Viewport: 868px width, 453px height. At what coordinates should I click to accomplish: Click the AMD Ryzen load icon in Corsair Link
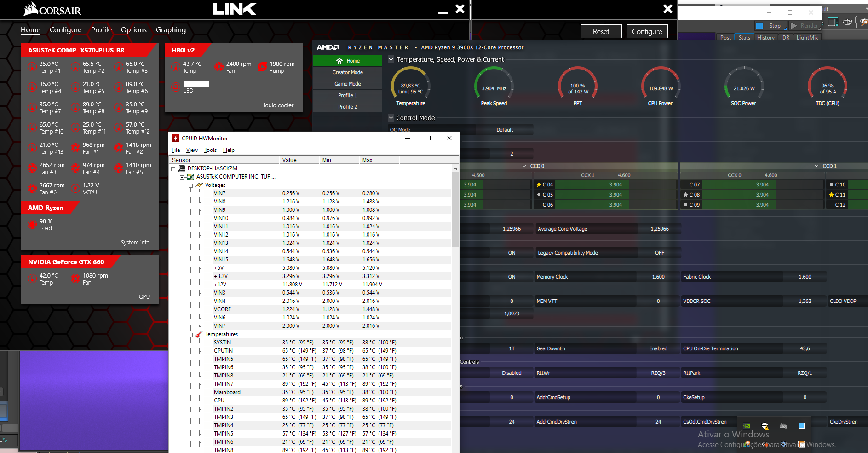tap(32, 225)
